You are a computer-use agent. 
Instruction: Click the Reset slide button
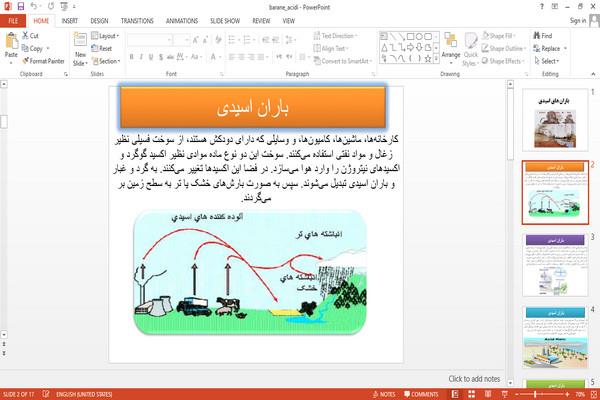pos(102,49)
